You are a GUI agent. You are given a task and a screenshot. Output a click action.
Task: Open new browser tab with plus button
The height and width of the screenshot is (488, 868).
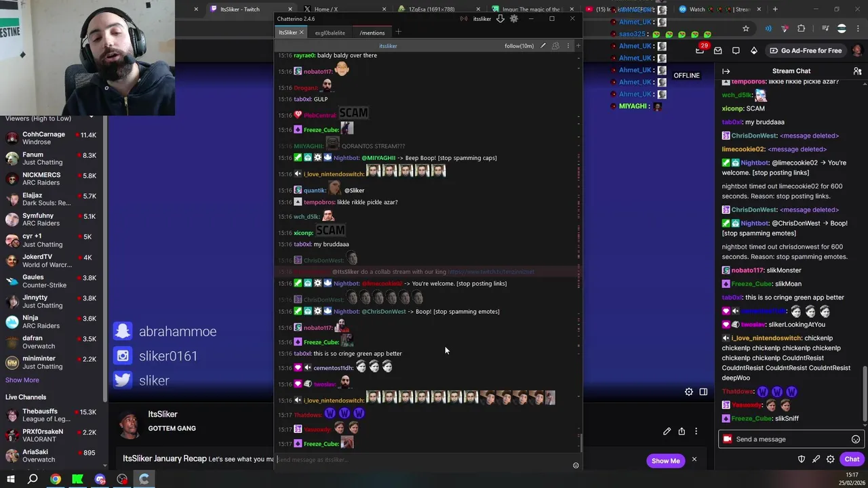pos(775,9)
